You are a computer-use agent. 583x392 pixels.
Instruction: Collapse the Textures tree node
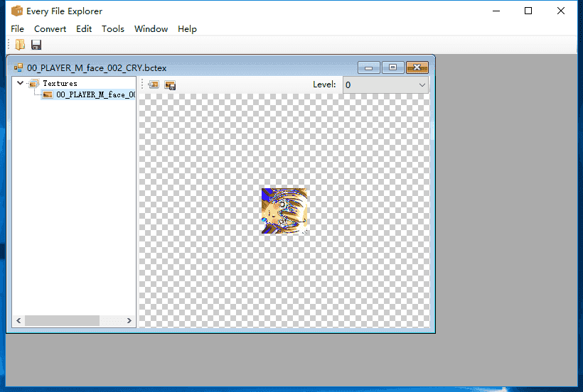tap(21, 83)
